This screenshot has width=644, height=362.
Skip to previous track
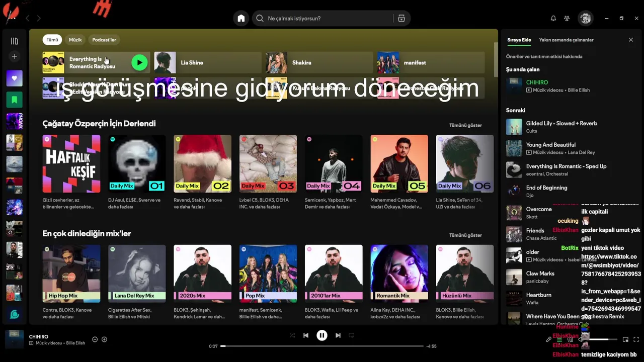tap(306, 335)
